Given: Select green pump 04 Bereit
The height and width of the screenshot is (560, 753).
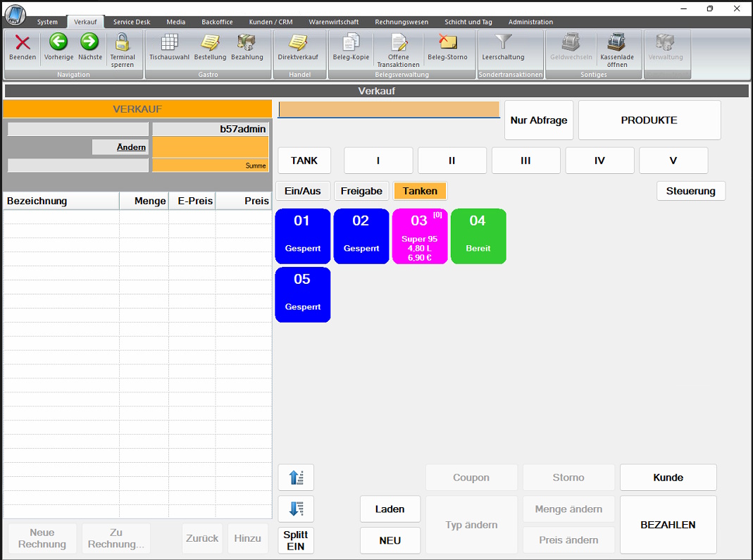Looking at the screenshot, I should point(478,236).
